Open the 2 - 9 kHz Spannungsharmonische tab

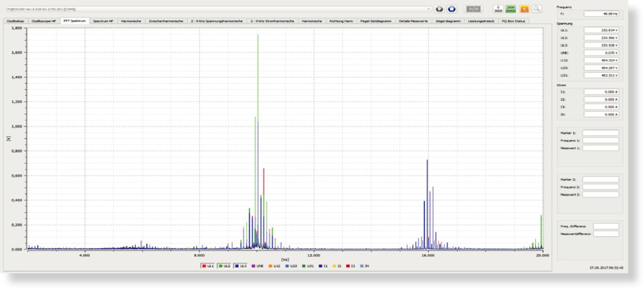pyautogui.click(x=216, y=21)
